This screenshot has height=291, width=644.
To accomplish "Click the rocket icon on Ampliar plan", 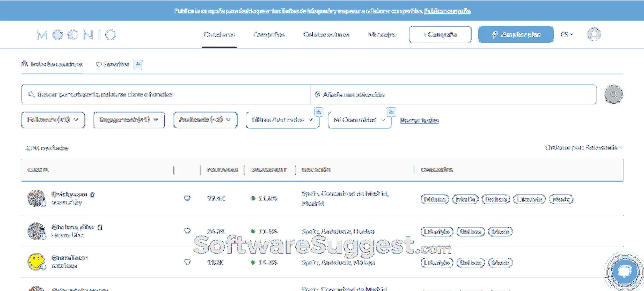I will tap(495, 34).
